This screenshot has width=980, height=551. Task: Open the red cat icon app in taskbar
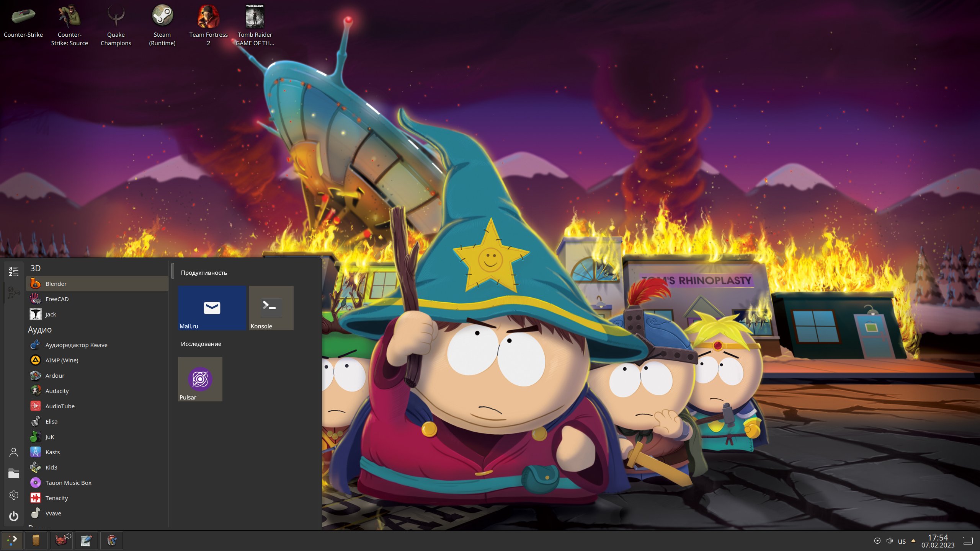(x=61, y=541)
